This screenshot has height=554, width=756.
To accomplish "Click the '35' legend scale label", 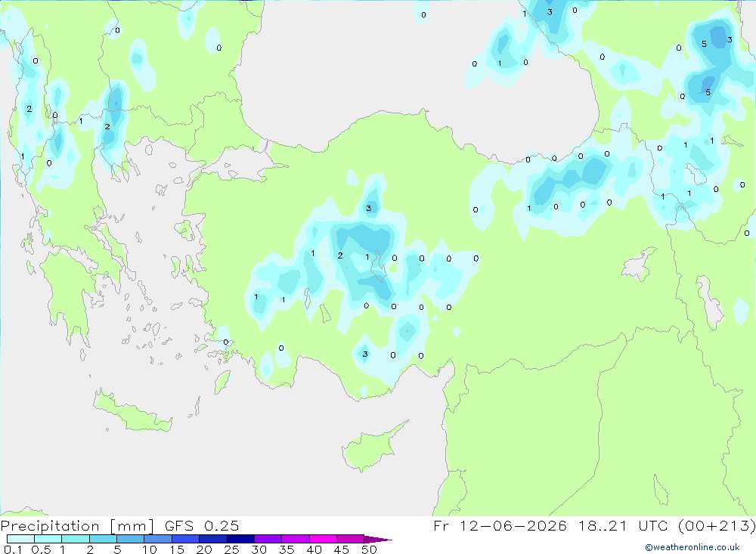I will [x=287, y=549].
